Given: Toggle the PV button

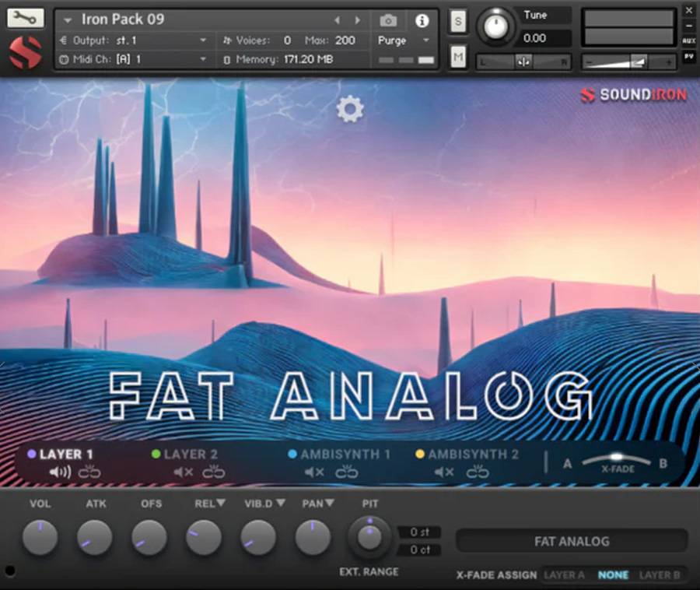Looking at the screenshot, I should click(x=689, y=56).
